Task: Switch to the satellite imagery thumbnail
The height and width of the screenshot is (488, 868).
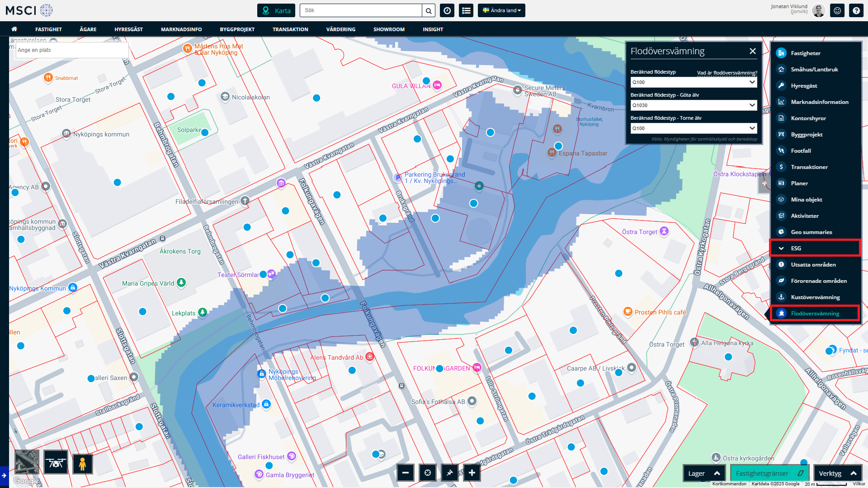Action: [x=27, y=463]
